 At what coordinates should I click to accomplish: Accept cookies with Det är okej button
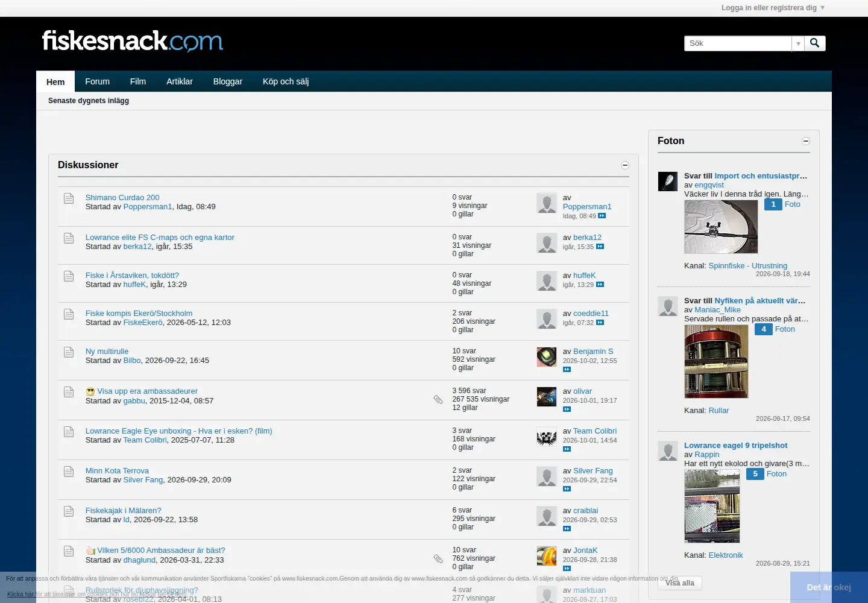[x=829, y=587]
